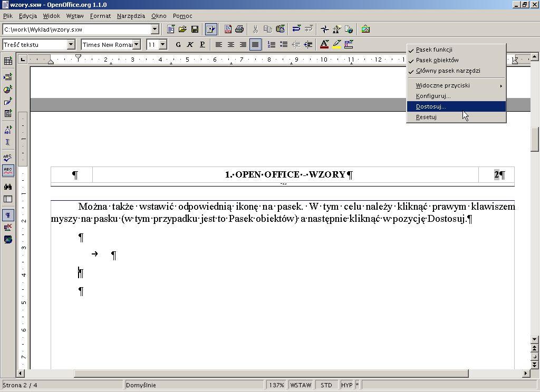
Task: Paste clipboard contents with the Paste icon
Action: coord(281,30)
